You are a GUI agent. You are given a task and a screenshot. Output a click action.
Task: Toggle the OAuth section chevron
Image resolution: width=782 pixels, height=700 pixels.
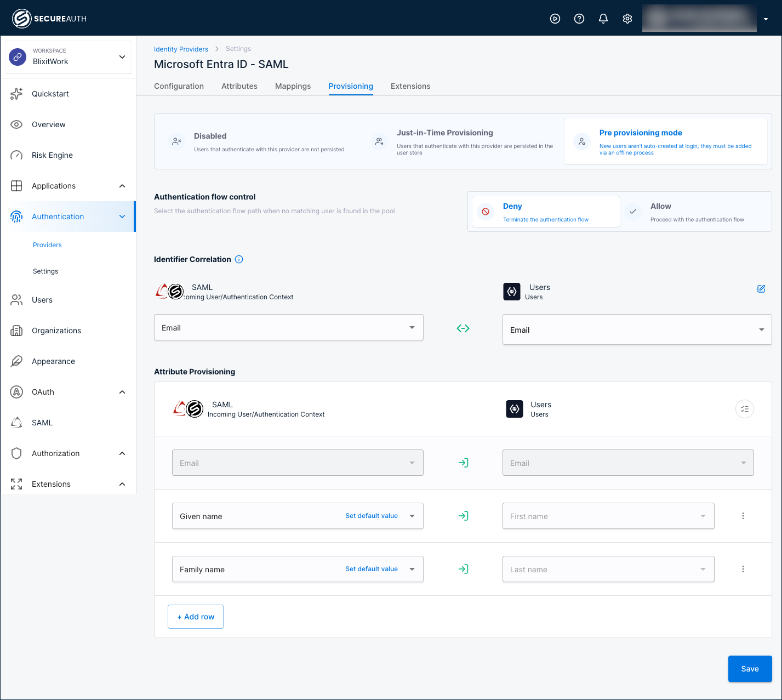[x=122, y=392]
